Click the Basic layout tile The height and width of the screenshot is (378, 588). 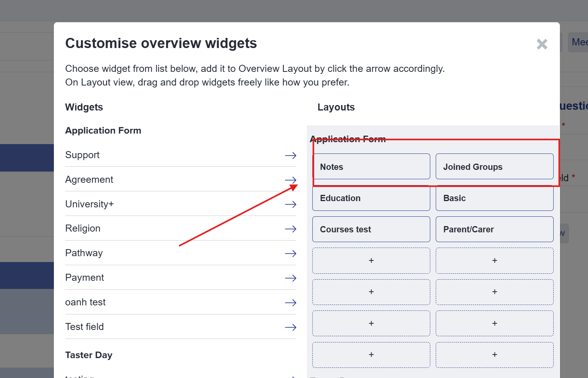click(x=494, y=198)
